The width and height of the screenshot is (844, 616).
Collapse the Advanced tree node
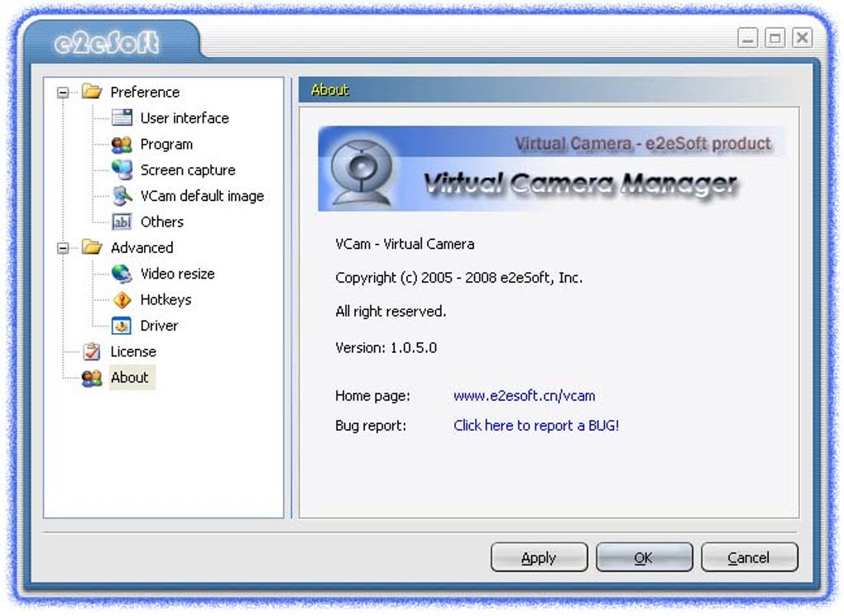[x=63, y=248]
